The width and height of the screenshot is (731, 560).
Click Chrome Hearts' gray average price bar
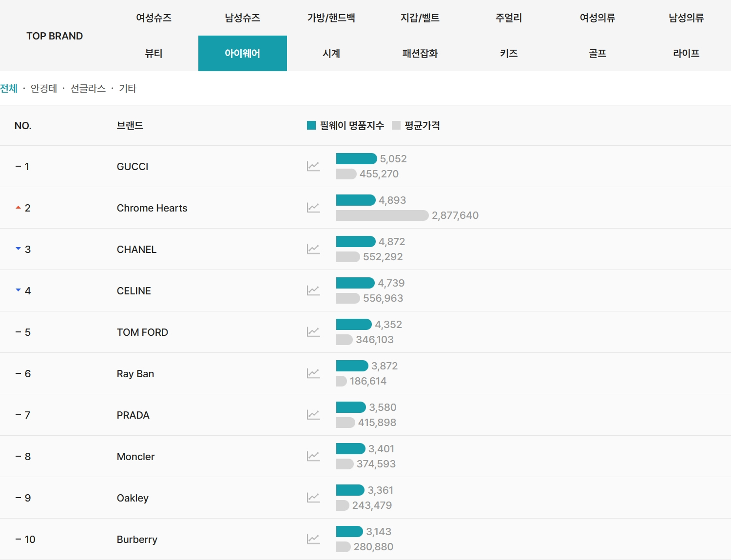pos(382,215)
